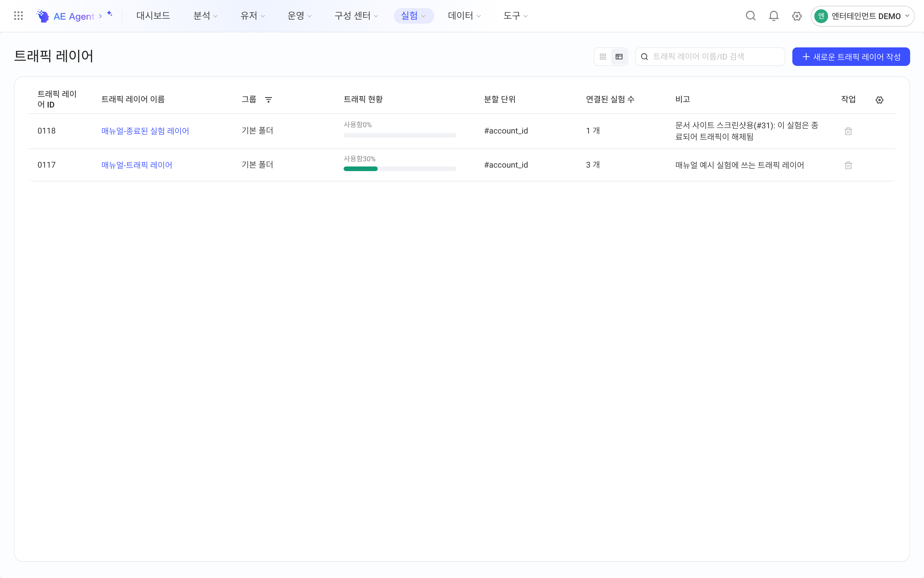
Task: Click the 연결된 실험 수 column header
Action: [610, 99]
